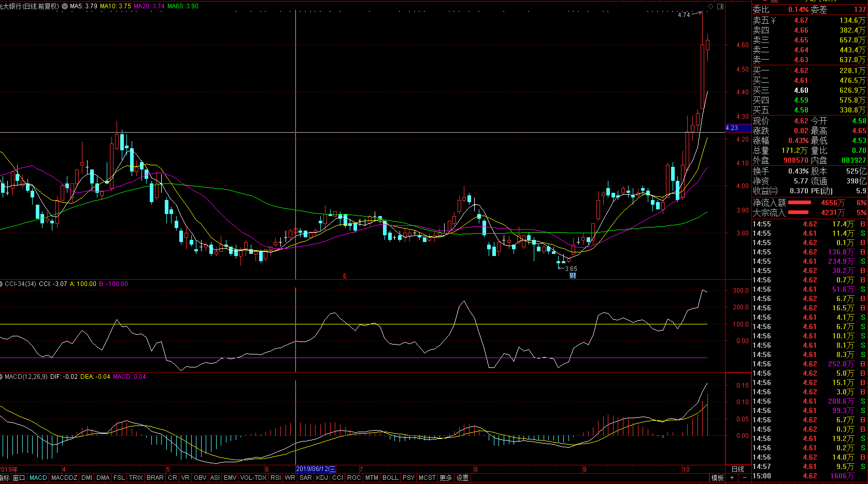Click the 设置 settings button
The image size is (868, 484).
click(463, 478)
